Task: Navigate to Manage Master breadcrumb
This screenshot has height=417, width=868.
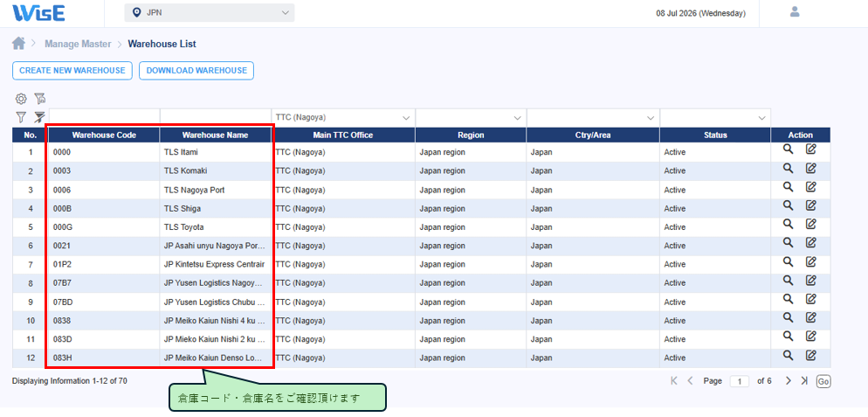Action: (78, 44)
